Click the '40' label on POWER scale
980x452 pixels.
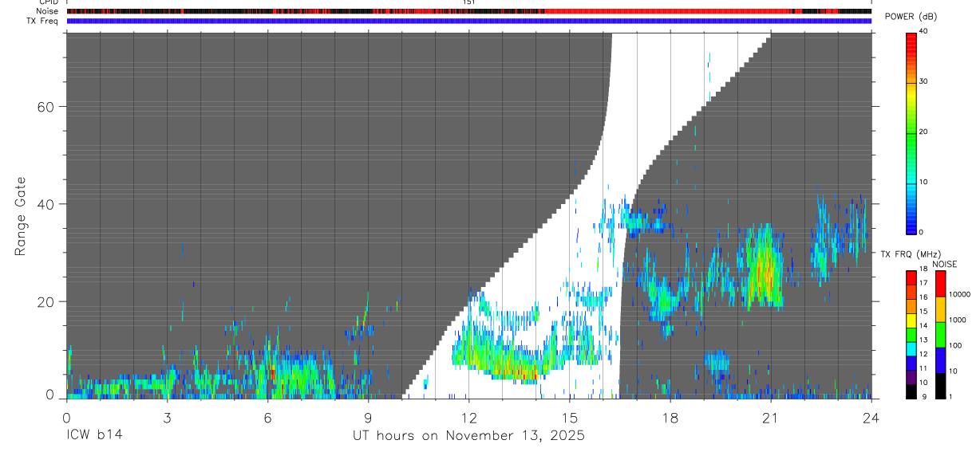click(x=924, y=31)
